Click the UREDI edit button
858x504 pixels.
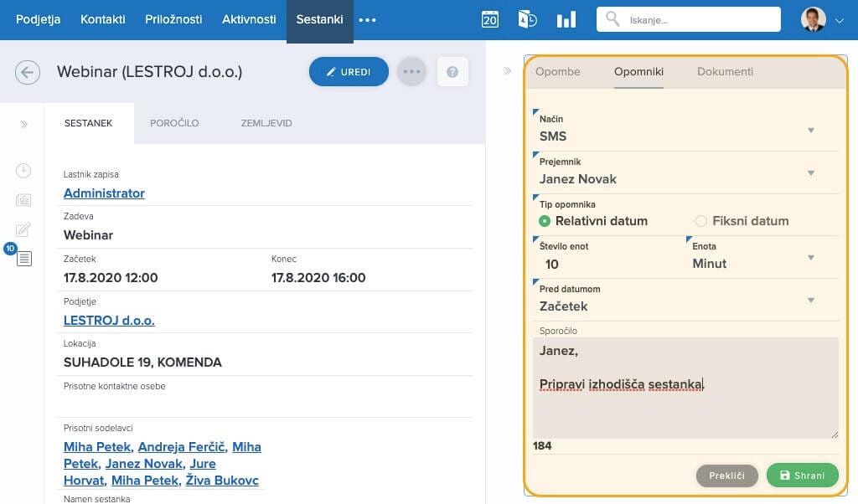pos(349,72)
